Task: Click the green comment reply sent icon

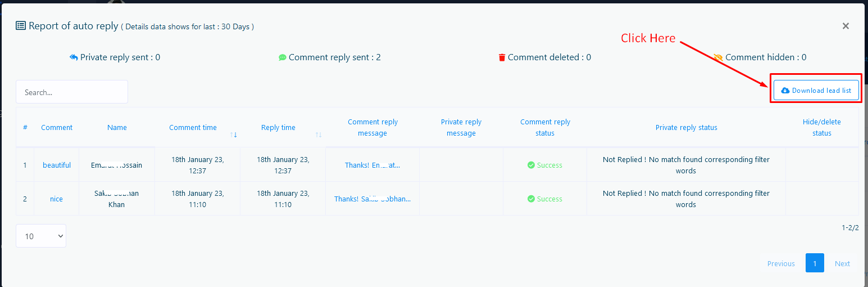Action: pyautogui.click(x=283, y=57)
